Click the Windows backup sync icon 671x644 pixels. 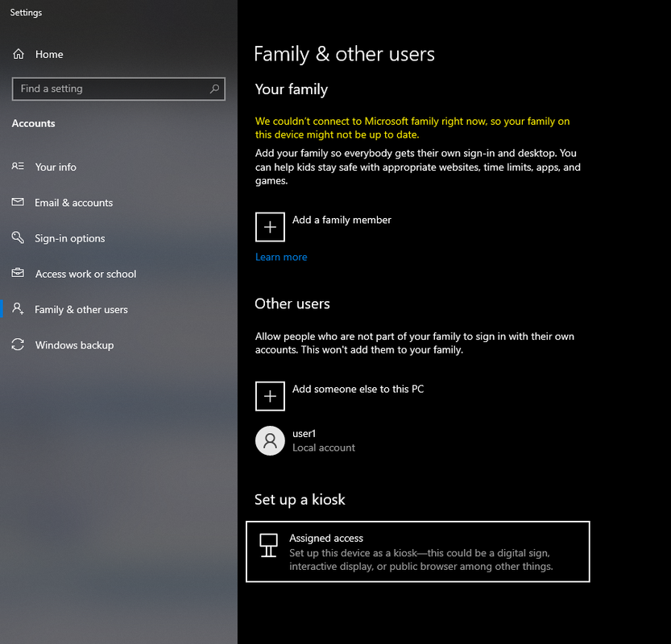18,345
